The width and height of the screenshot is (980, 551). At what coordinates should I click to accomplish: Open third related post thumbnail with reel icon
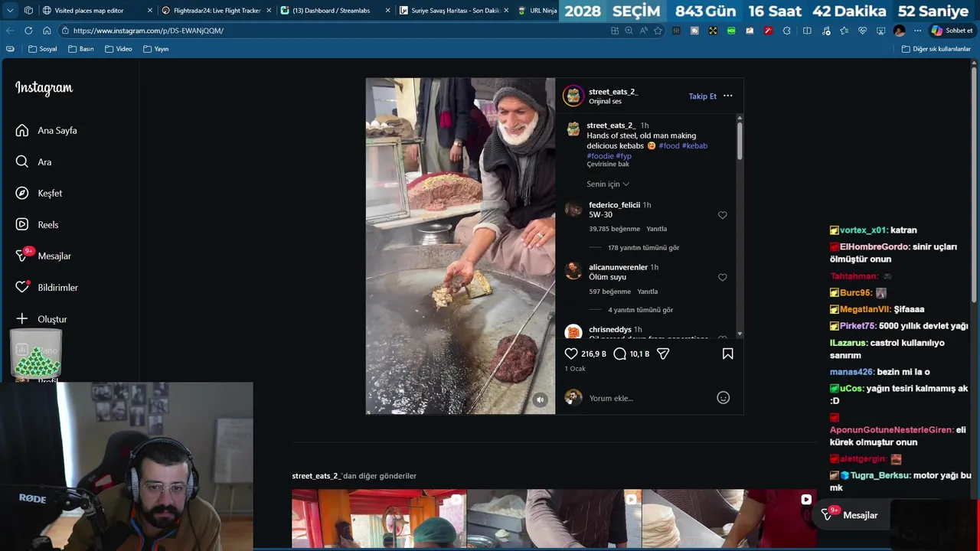729,519
